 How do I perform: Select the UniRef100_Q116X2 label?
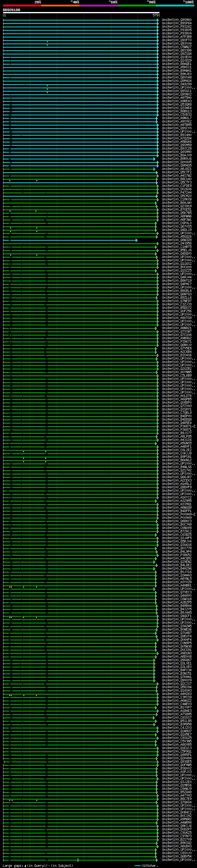tap(176, 264)
